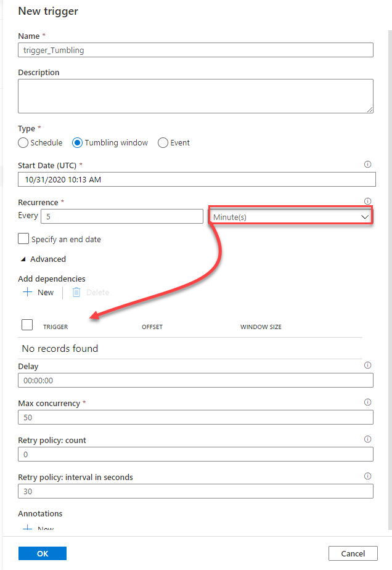Tick the select-all dependencies checkbox
This screenshot has height=570, width=392.
[x=27, y=325]
